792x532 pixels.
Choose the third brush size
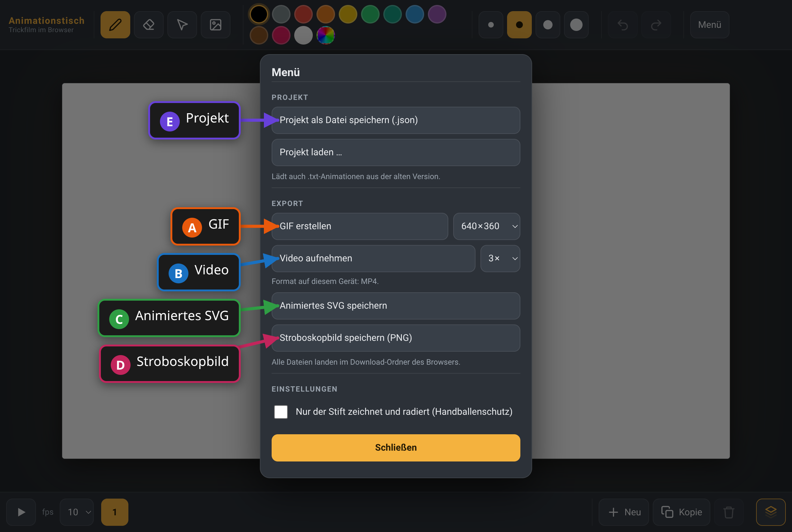pos(548,25)
